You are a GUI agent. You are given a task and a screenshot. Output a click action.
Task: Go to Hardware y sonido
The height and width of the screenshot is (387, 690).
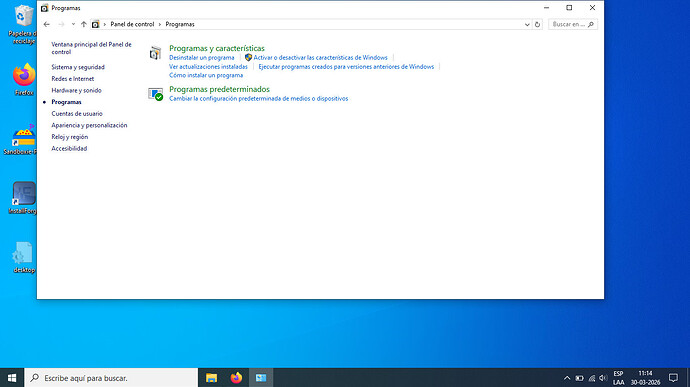tap(76, 90)
